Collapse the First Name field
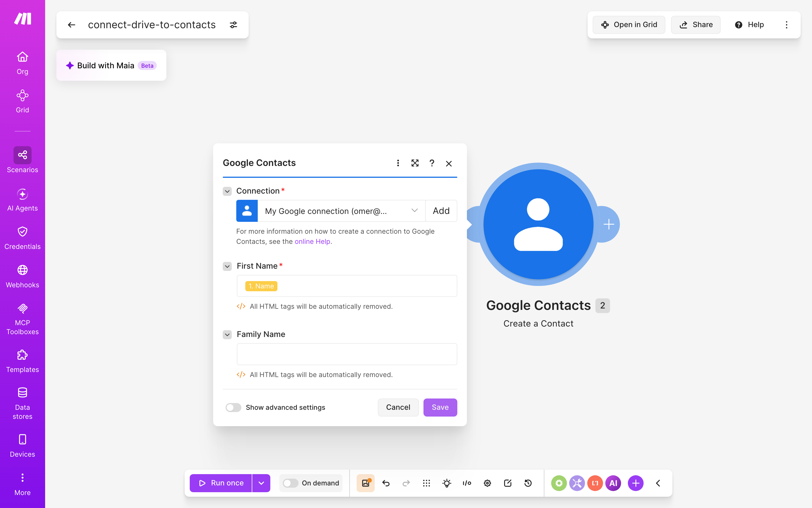Screen dimensions: 812x508 [227, 266]
